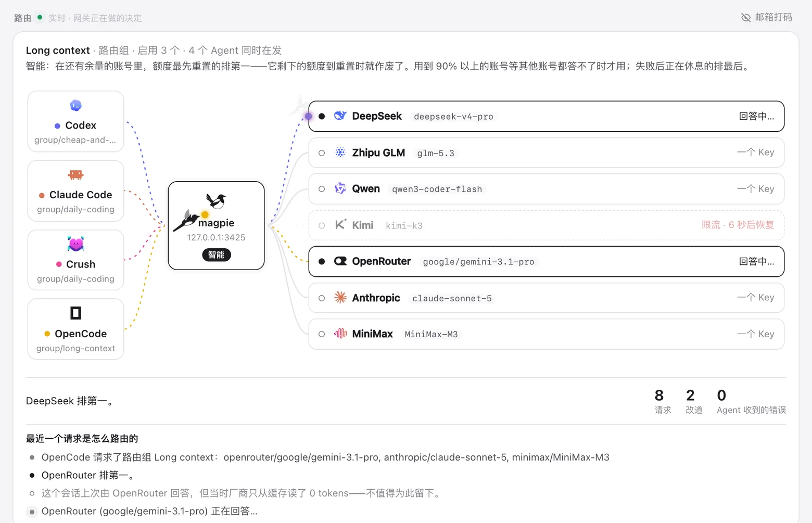This screenshot has width=812, height=523.
Task: Click the 邮箱打码 label
Action: coord(773,17)
